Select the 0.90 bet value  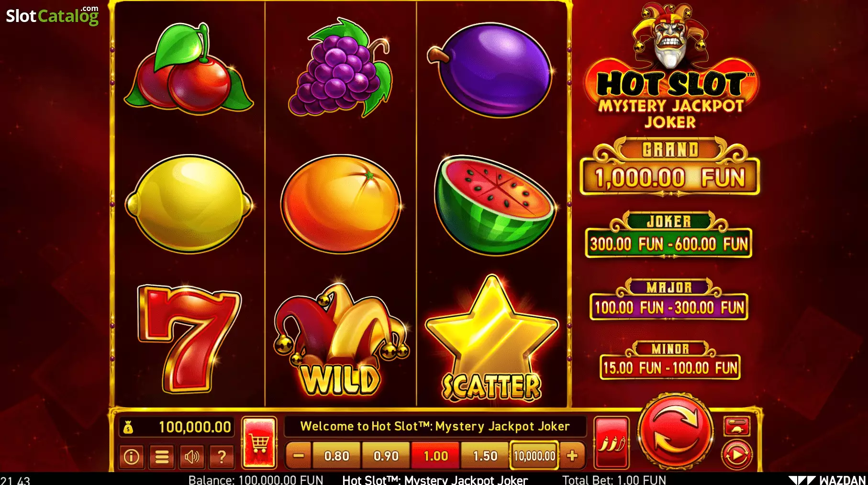click(x=386, y=456)
